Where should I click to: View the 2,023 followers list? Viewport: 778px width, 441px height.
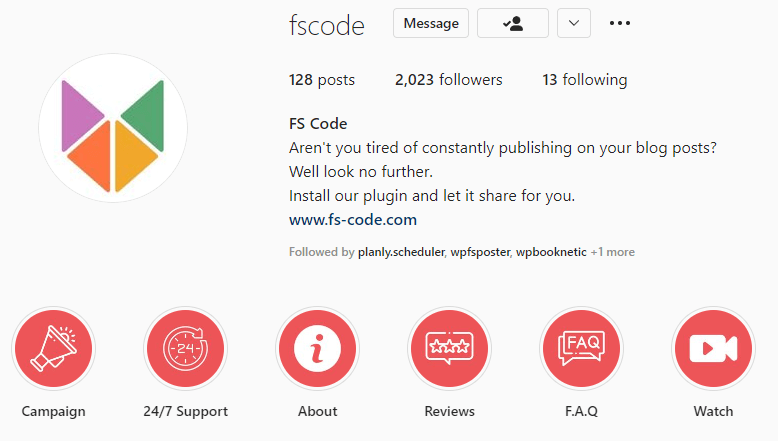pyautogui.click(x=449, y=80)
